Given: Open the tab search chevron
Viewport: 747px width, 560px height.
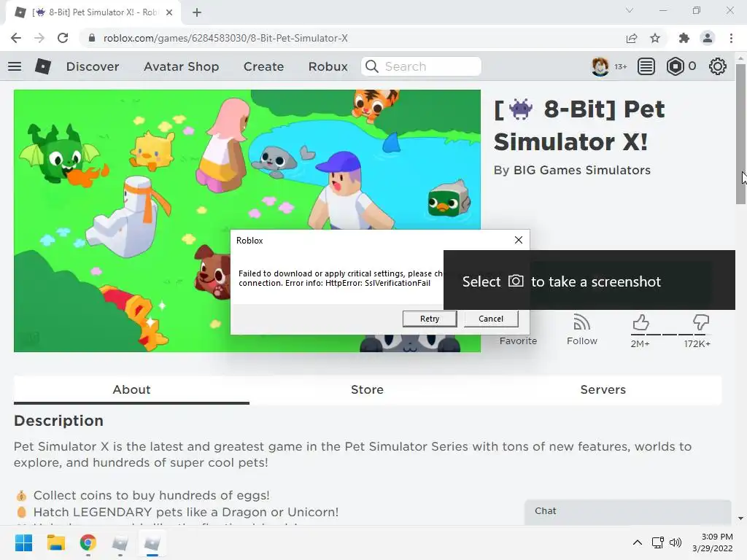Looking at the screenshot, I should (630, 10).
